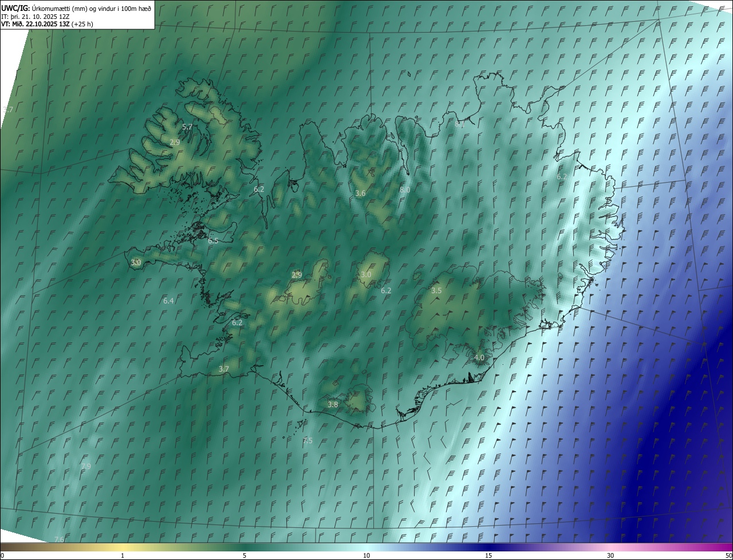Click the color bar just above the 15 tick
The image size is (733, 560).
tap(488, 547)
